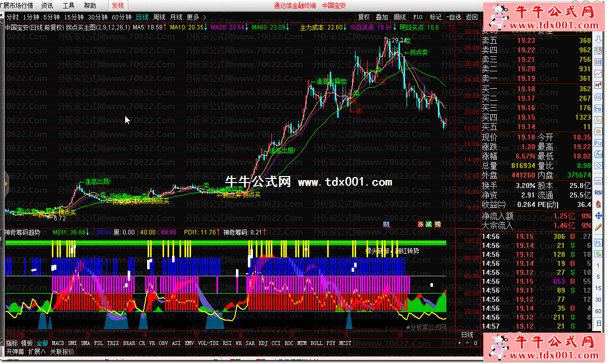
Task: Click the minus zoom button under the chart
Action: coord(467,343)
